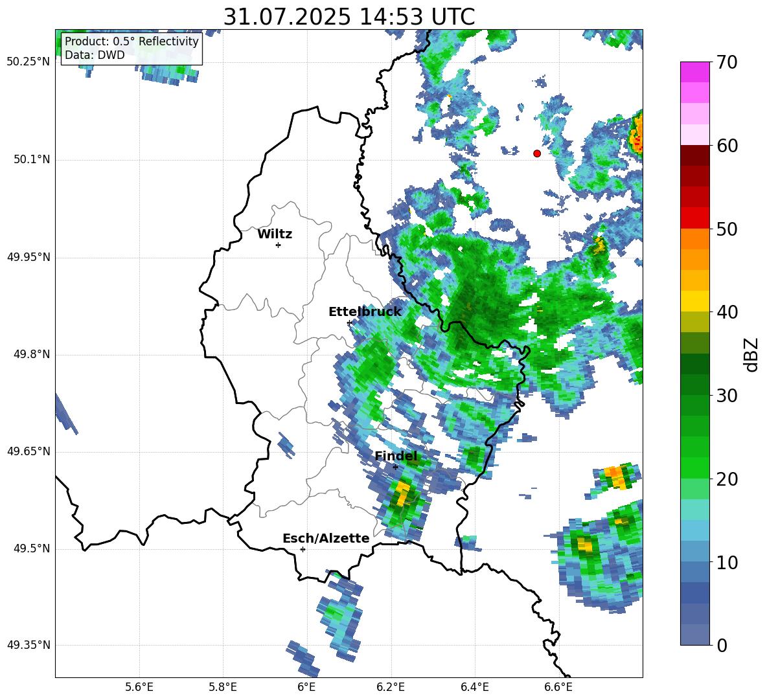Click the dBZ colorbar axis label
The width and height of the screenshot is (767, 700).
click(752, 354)
